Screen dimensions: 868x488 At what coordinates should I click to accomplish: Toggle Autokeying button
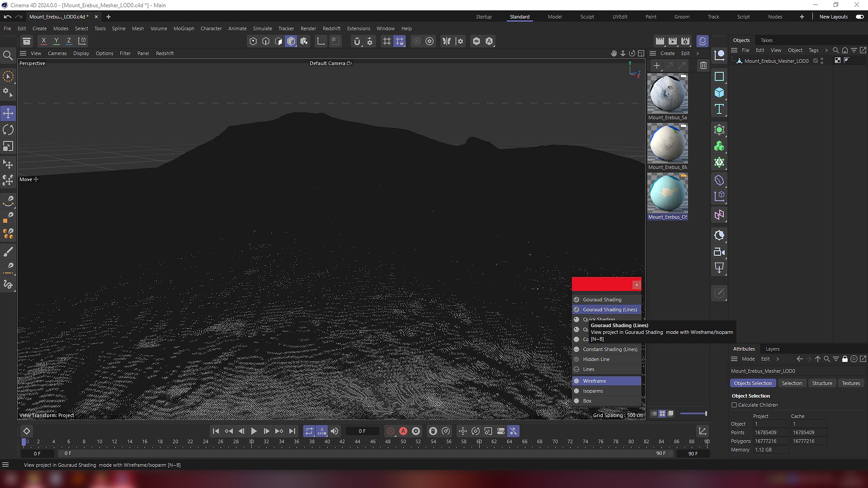tap(403, 431)
